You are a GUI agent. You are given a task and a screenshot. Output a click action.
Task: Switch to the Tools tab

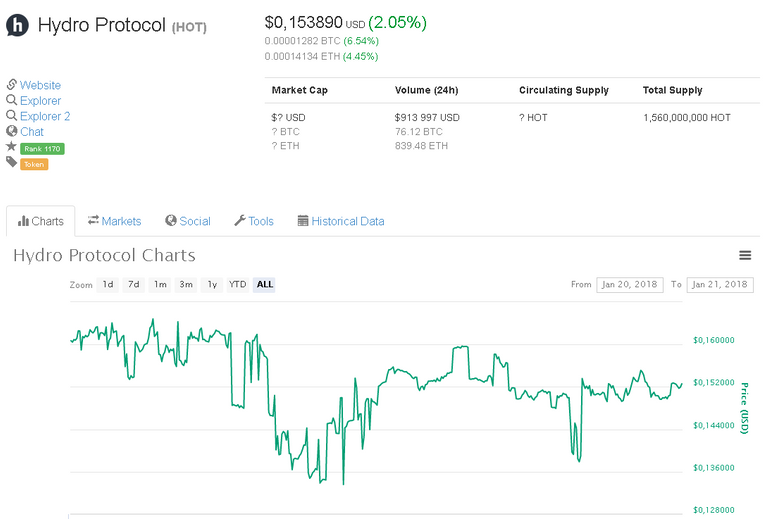[254, 221]
